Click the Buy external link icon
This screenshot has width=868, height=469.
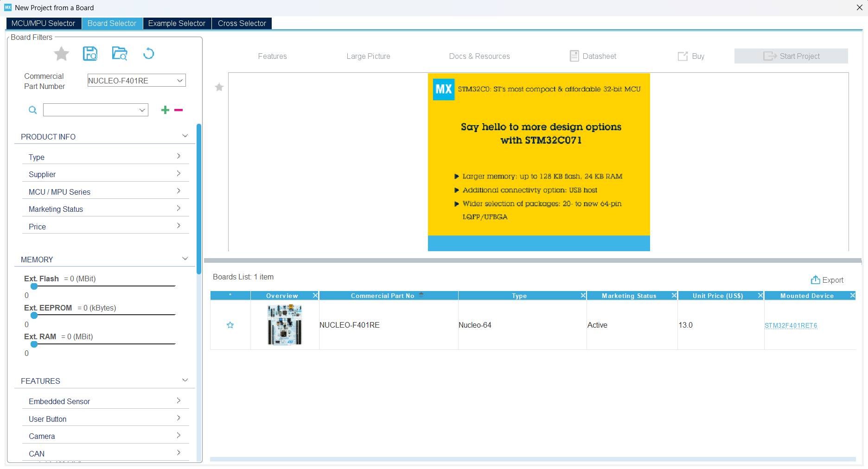[x=683, y=56]
